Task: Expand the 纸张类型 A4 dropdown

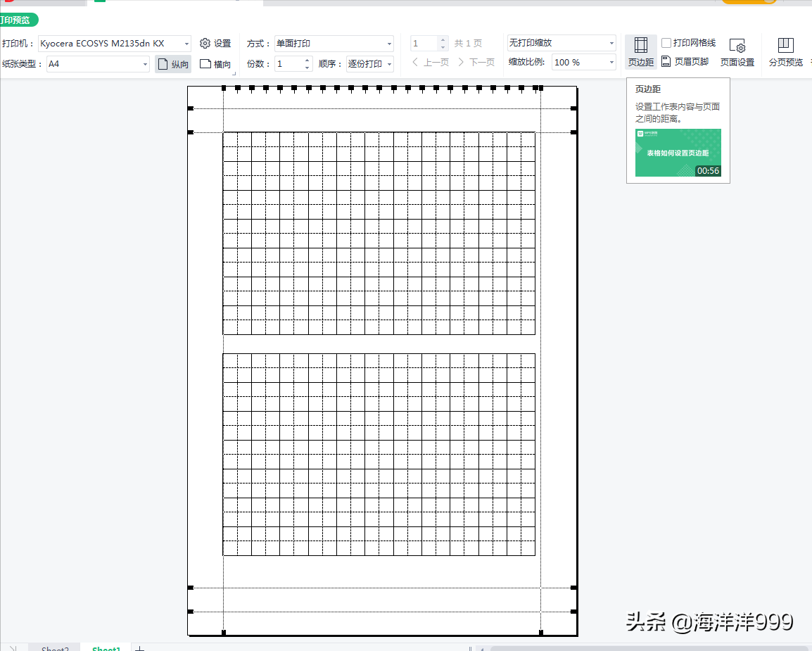Action: pyautogui.click(x=145, y=64)
